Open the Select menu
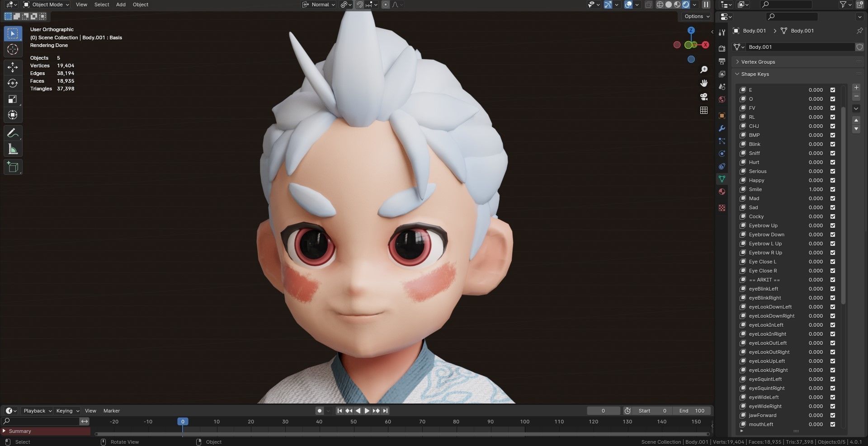The height and width of the screenshot is (446, 868). 102,5
